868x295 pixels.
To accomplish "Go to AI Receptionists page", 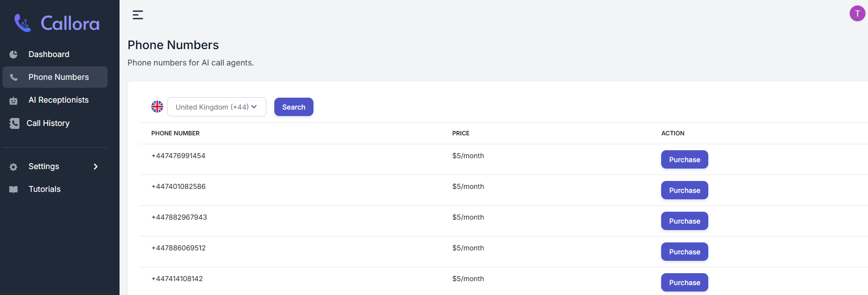I will 59,100.
